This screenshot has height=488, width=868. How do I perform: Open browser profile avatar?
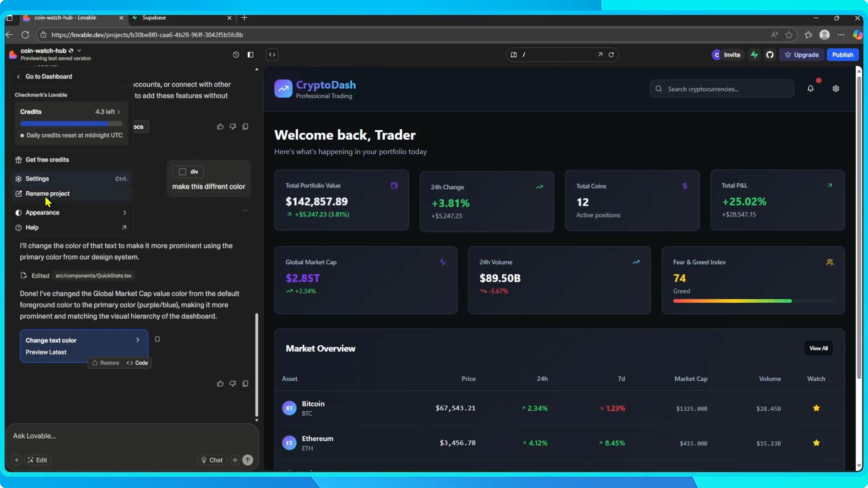(x=825, y=35)
